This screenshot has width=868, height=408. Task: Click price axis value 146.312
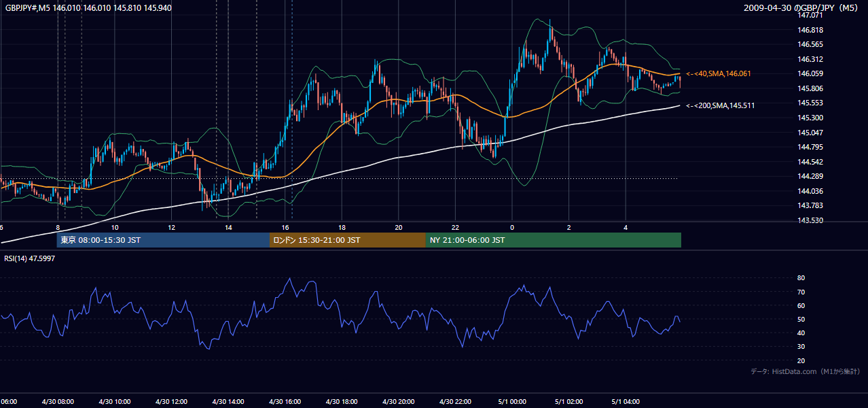pyautogui.click(x=812, y=59)
